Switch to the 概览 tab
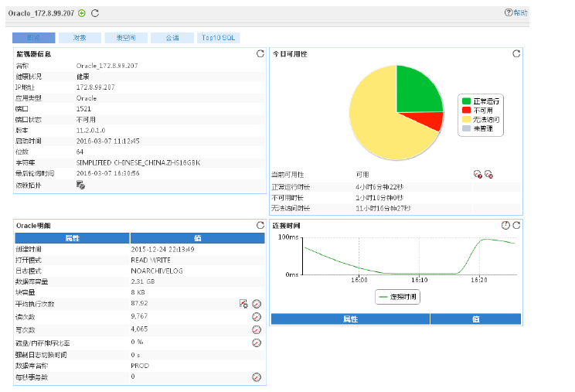 point(34,38)
